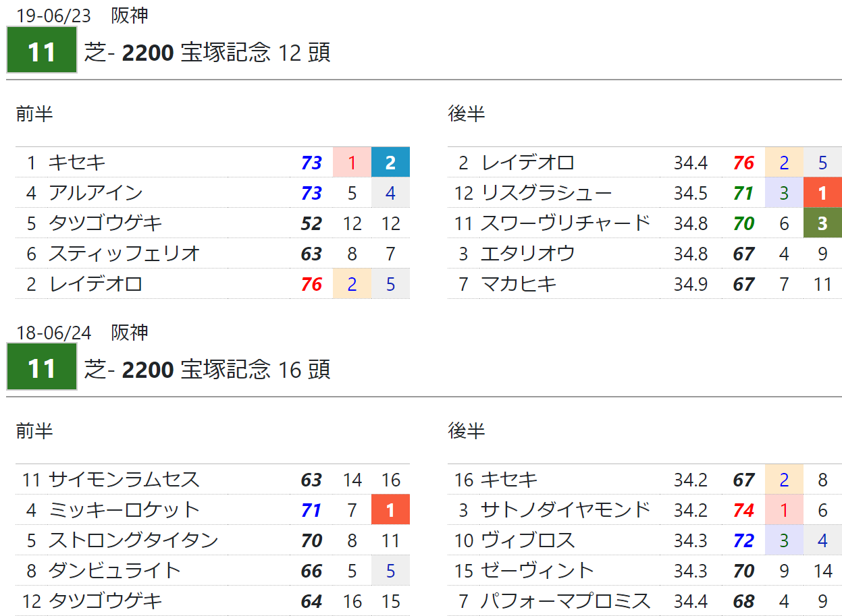Click horse name マカヒキ
Viewport: 842px width, 616px height.
518,284
